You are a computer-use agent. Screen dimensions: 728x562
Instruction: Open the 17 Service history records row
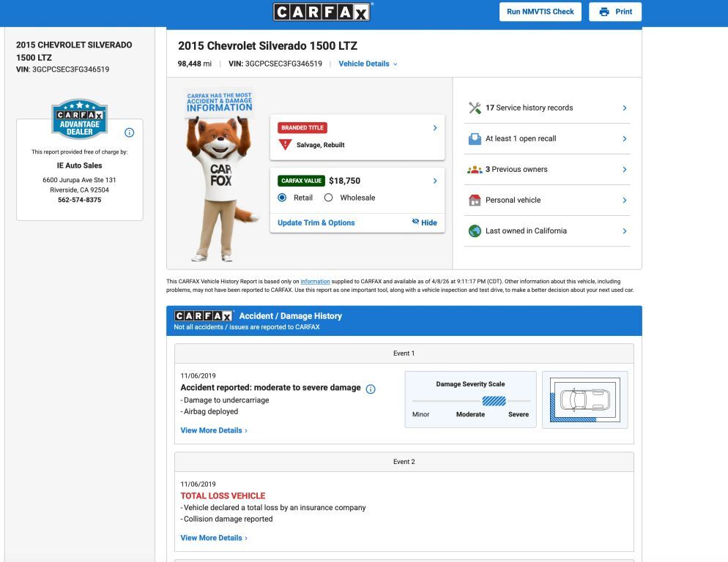point(547,108)
